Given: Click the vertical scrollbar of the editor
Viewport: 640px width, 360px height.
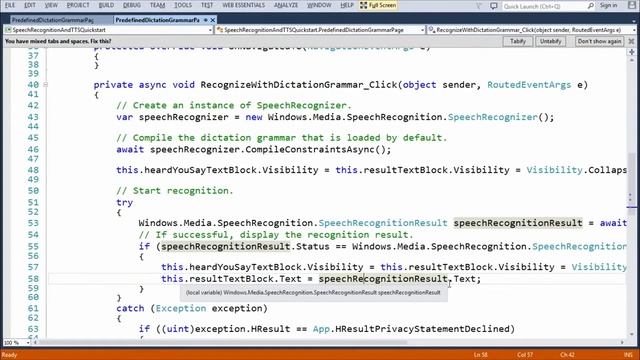Looking at the screenshot, I should point(632,196).
